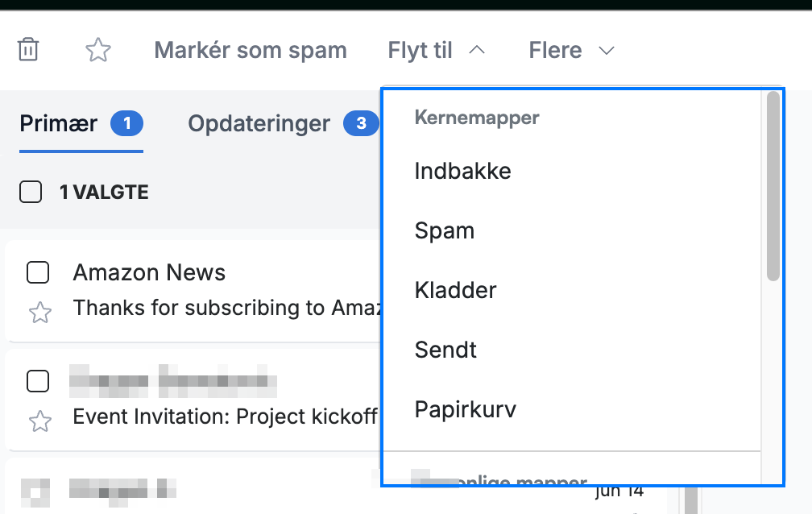Select the Event Invitation email checkbox
The width and height of the screenshot is (812, 514).
click(x=38, y=381)
